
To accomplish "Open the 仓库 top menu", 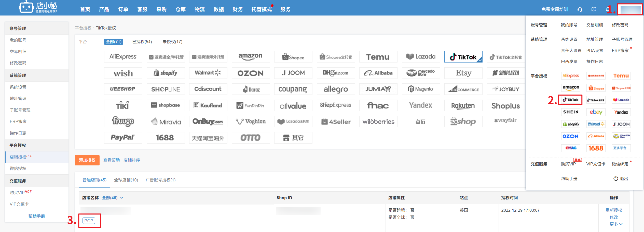I will (181, 9).
